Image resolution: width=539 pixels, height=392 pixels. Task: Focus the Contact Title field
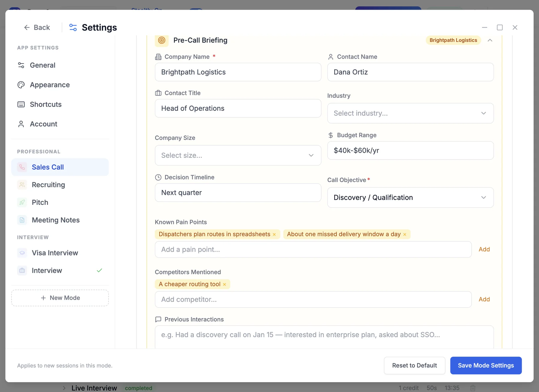(238, 108)
